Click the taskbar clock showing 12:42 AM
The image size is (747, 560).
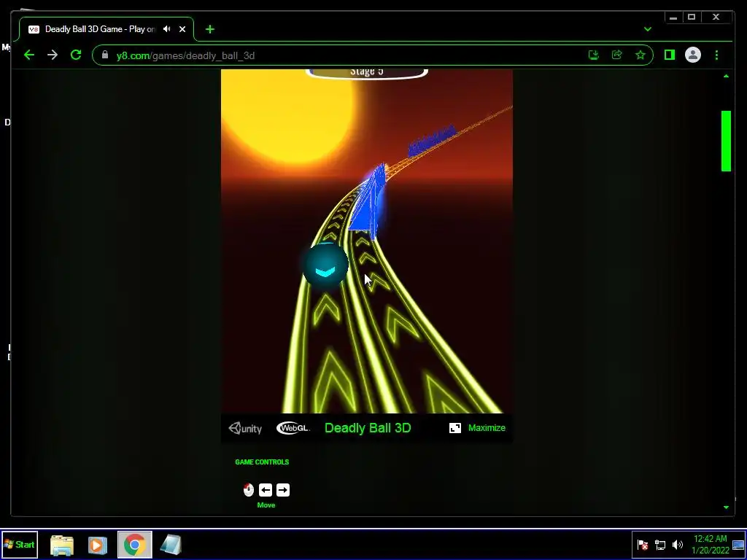coord(711,544)
